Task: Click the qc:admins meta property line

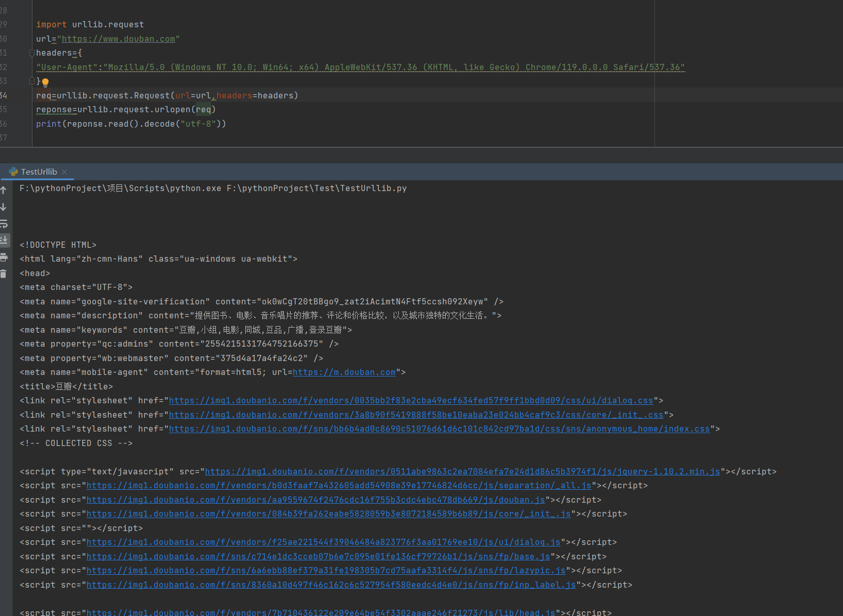Action: coord(179,344)
